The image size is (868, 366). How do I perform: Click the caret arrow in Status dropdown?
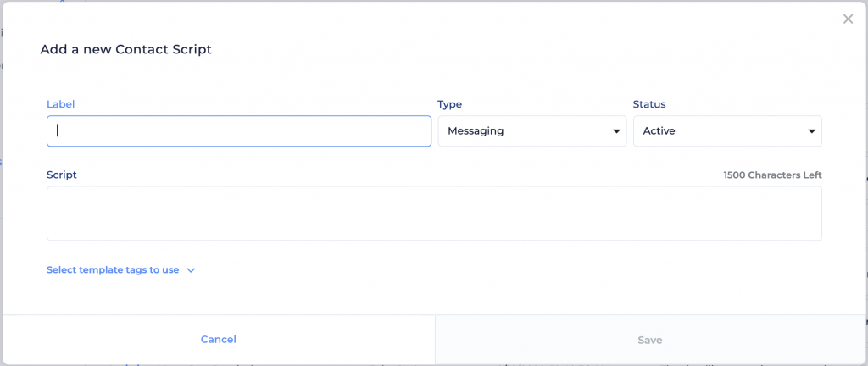tap(811, 131)
